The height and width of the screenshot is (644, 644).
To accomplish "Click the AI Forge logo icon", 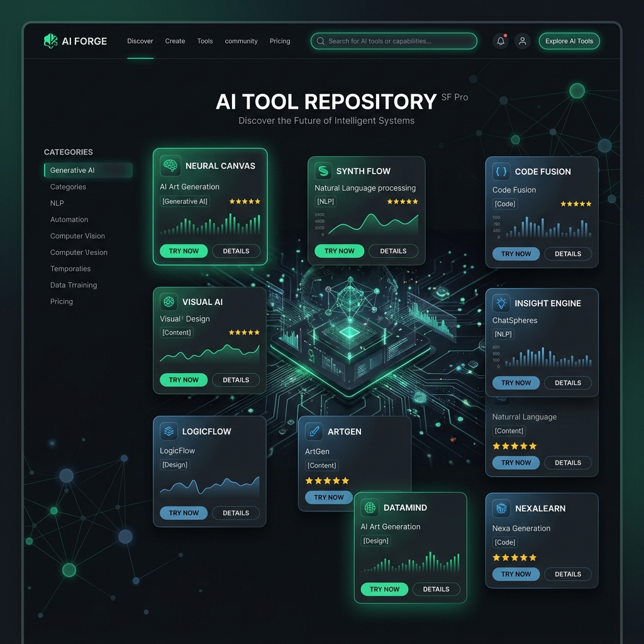I will pyautogui.click(x=50, y=41).
